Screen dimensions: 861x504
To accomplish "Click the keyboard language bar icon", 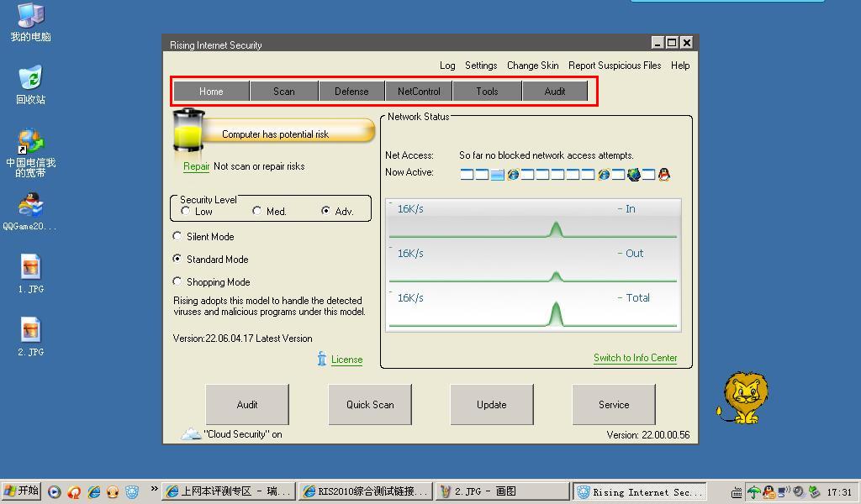I will (737, 492).
